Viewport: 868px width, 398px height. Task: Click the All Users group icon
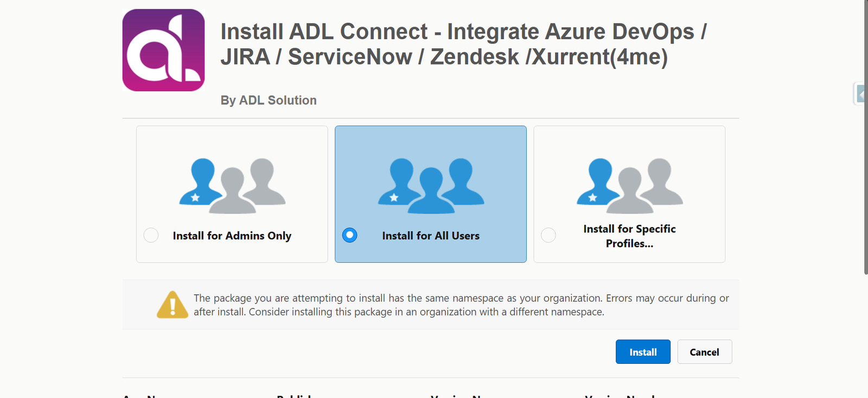tap(431, 186)
